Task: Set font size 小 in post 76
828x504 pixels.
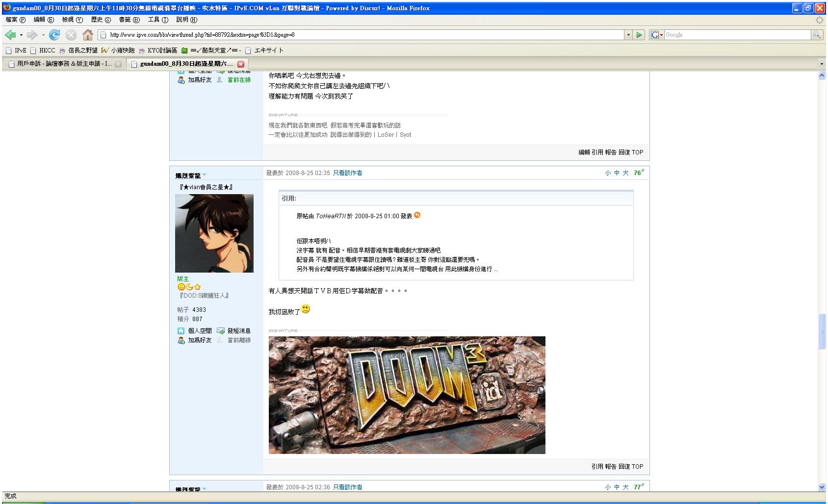Action: [608, 173]
